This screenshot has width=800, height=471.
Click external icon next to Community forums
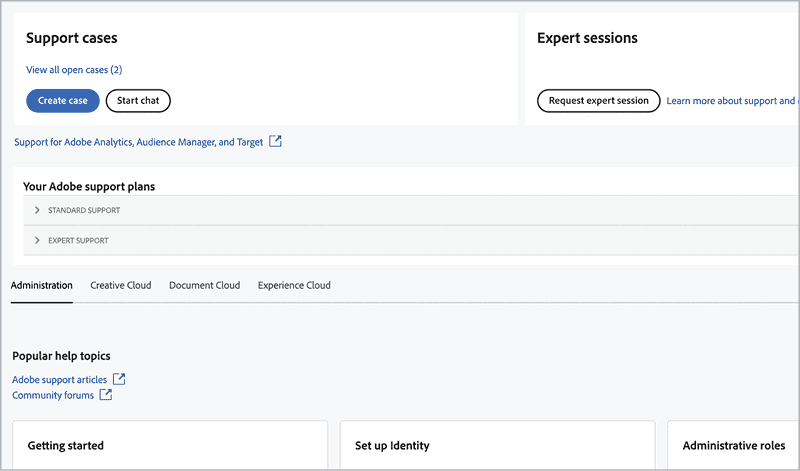106,394
